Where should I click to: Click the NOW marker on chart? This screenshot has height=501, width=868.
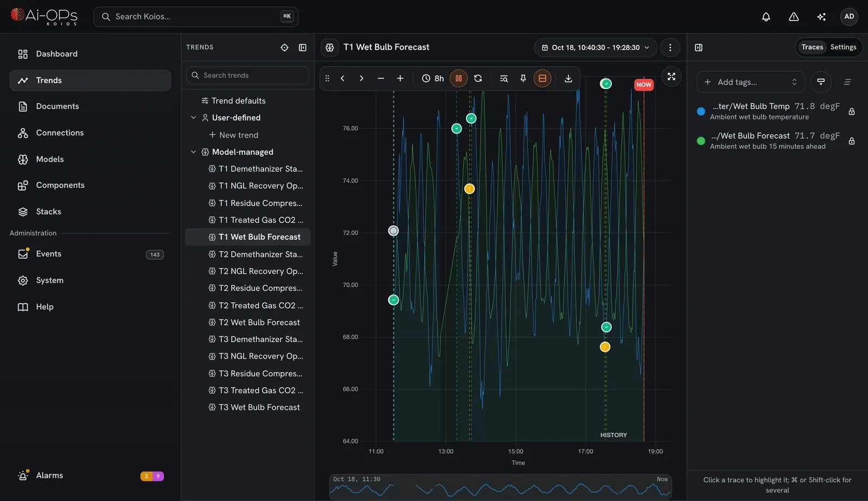click(x=644, y=85)
